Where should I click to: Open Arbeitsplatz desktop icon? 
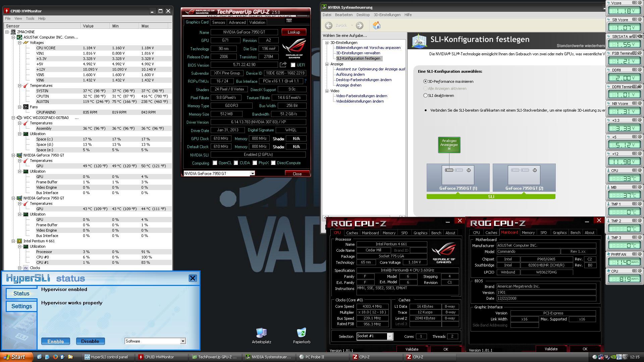261,336
